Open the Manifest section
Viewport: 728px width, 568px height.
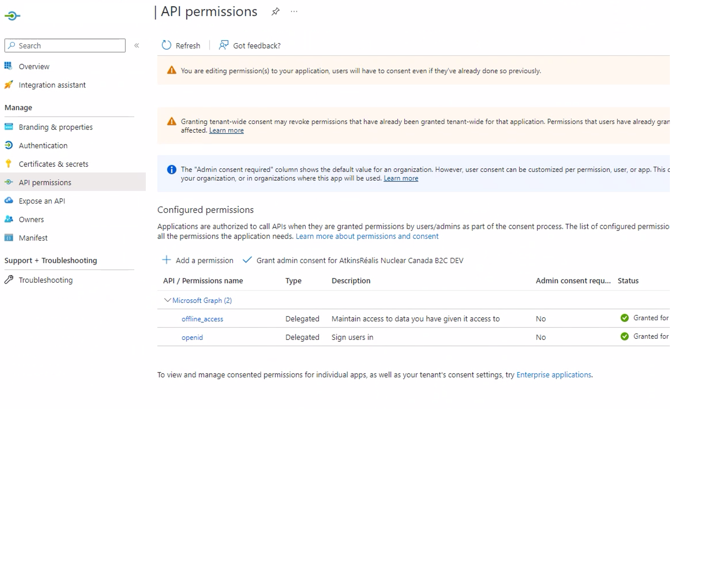point(33,237)
